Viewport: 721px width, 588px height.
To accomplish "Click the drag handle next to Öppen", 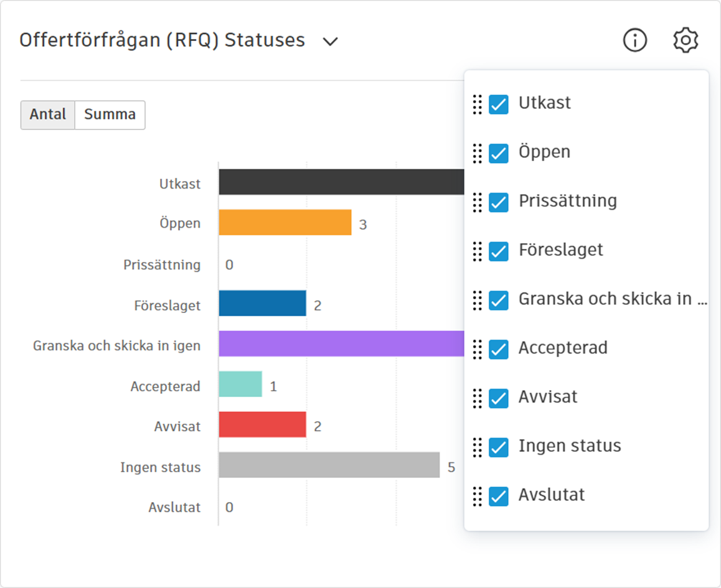I will click(478, 153).
